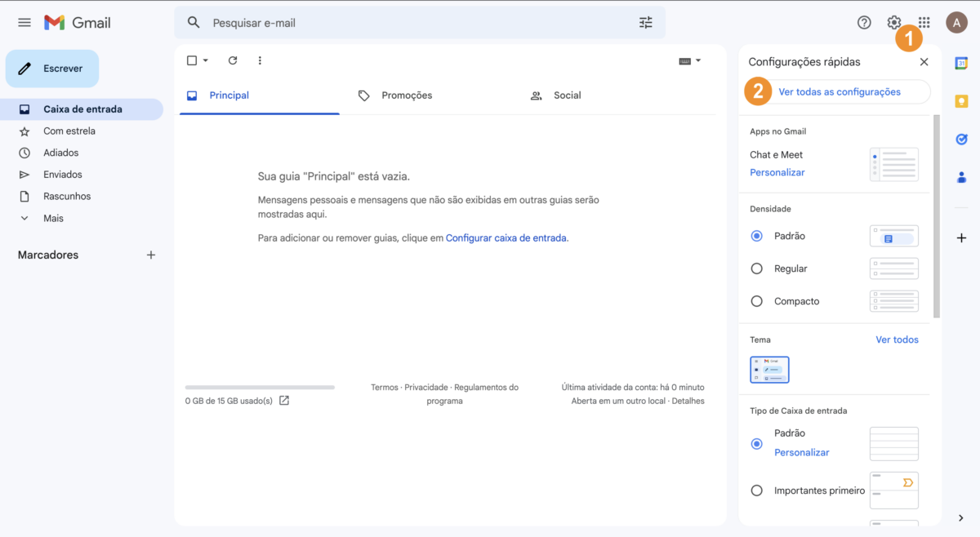Open Google Calendar from the side panel

click(x=961, y=64)
